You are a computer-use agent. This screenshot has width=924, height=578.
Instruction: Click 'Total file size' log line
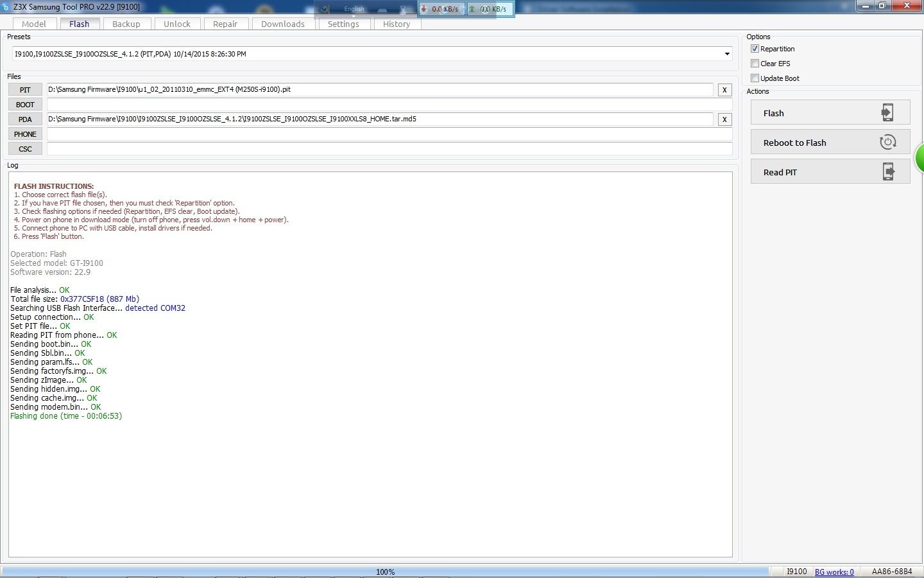[x=74, y=299]
